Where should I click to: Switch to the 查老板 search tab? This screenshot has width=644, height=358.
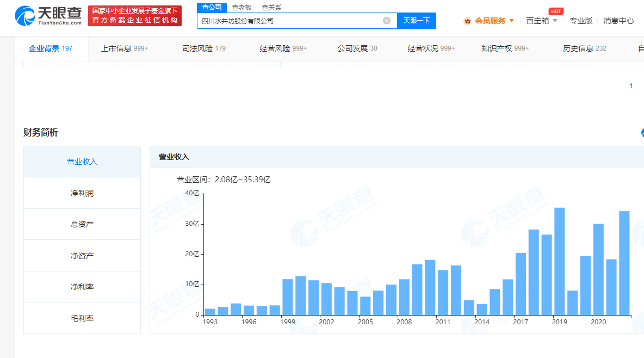coord(242,8)
